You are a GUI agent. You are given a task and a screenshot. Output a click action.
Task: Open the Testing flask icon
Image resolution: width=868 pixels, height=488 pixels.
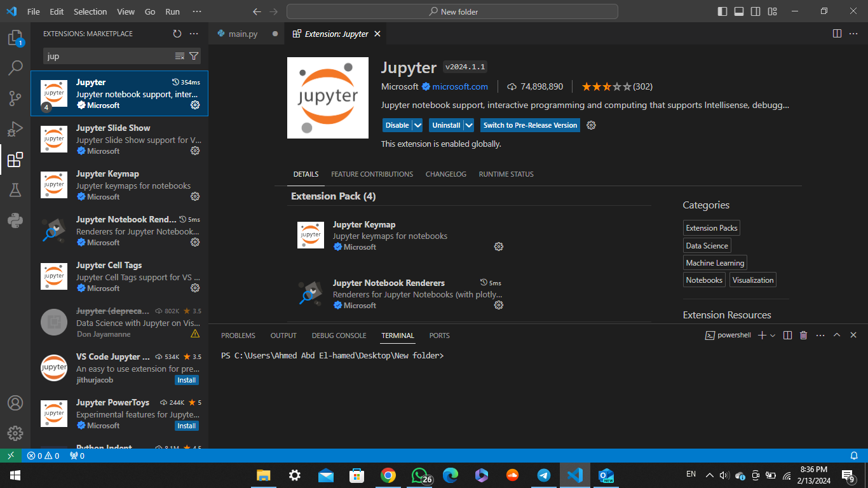point(15,190)
